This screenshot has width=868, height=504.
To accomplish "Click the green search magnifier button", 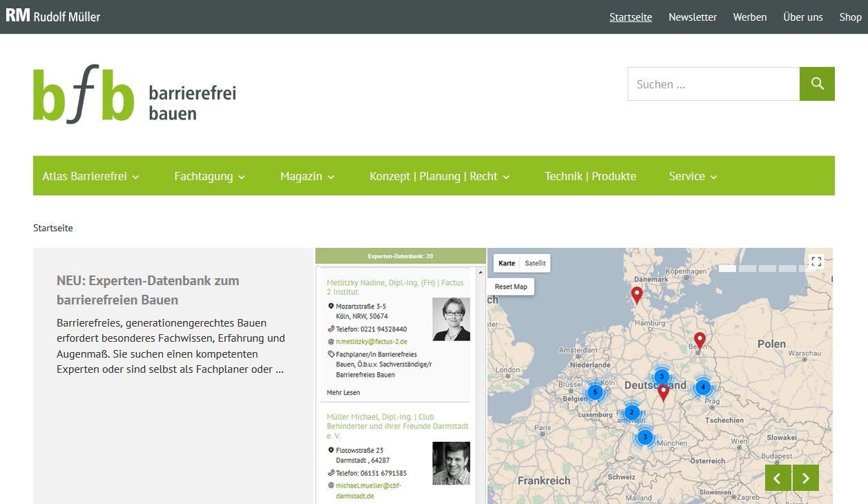I will (x=817, y=84).
